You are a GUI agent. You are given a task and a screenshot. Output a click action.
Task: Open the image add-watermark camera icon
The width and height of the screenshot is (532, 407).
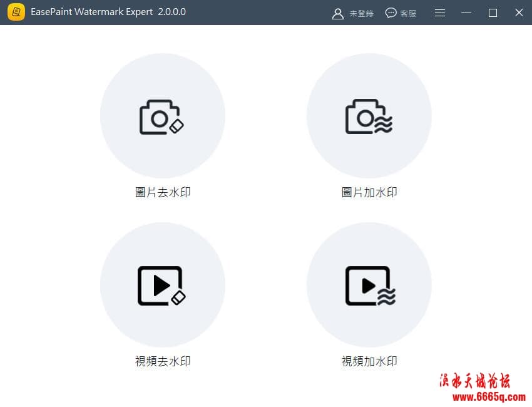[x=369, y=116]
